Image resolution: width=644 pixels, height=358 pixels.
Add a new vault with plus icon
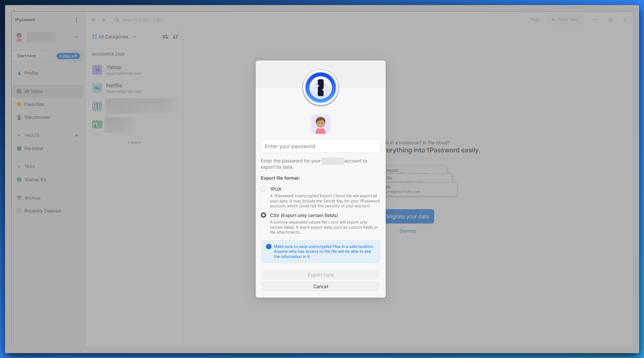pos(76,135)
